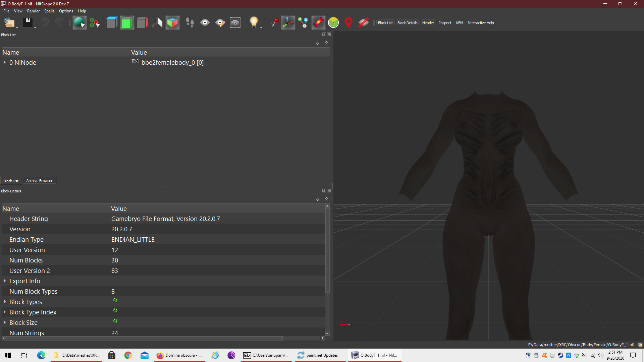This screenshot has height=362, width=644.
Task: Toggle Block Details dock from toolbar
Action: click(407, 23)
